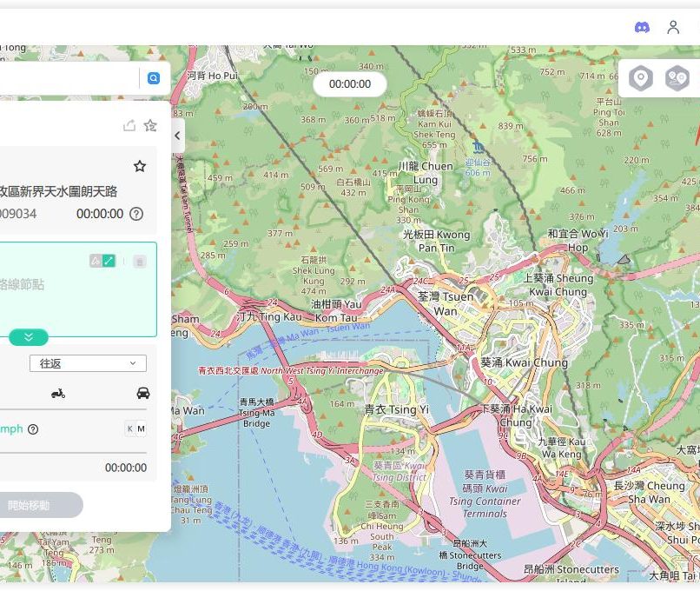Open the user account profile icon

coord(673,27)
